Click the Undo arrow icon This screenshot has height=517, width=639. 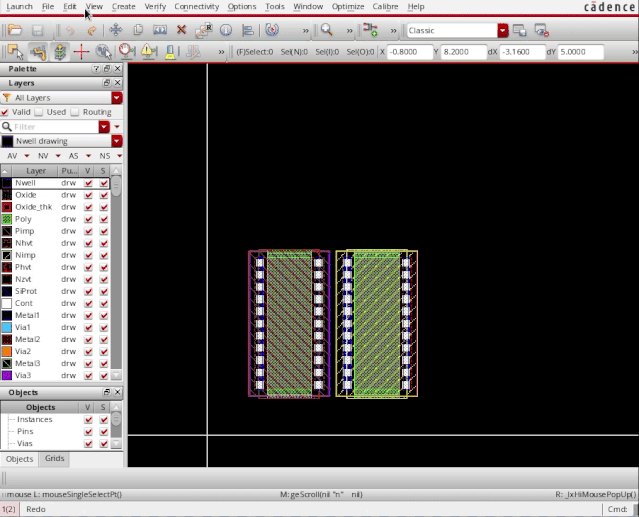(70, 30)
